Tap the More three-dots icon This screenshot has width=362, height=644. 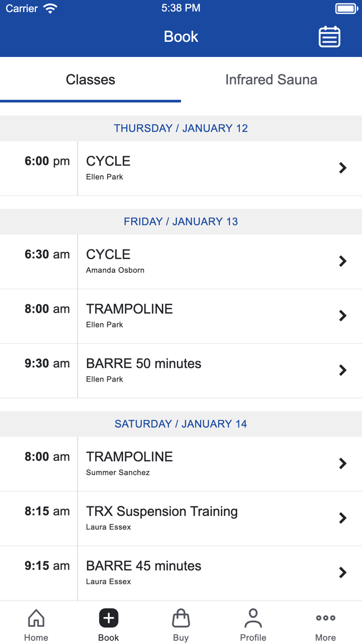click(x=325, y=618)
